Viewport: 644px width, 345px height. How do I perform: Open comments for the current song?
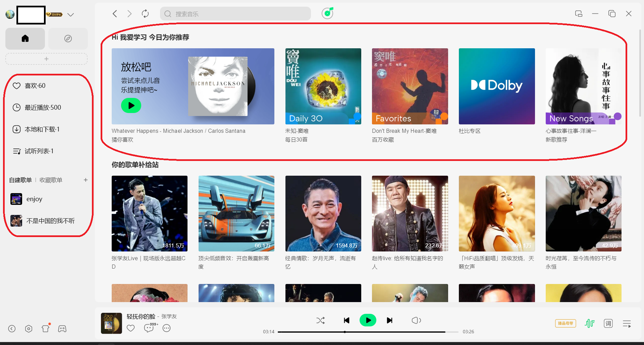tap(149, 328)
